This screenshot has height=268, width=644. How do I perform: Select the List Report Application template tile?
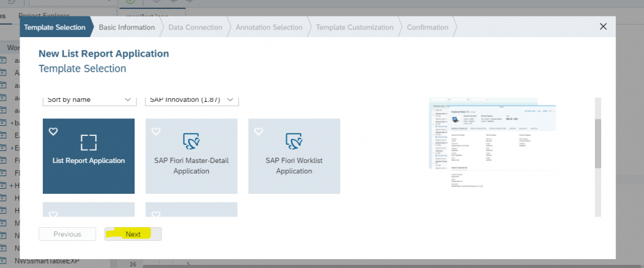point(89,156)
